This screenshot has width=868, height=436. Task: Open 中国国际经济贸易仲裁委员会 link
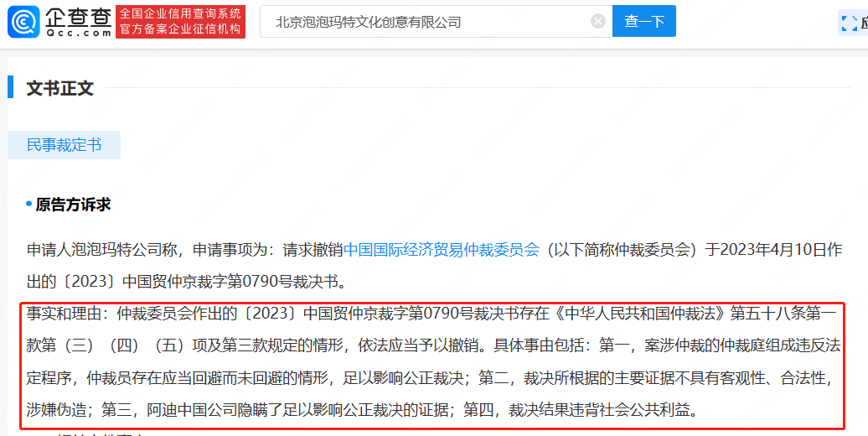(x=442, y=251)
